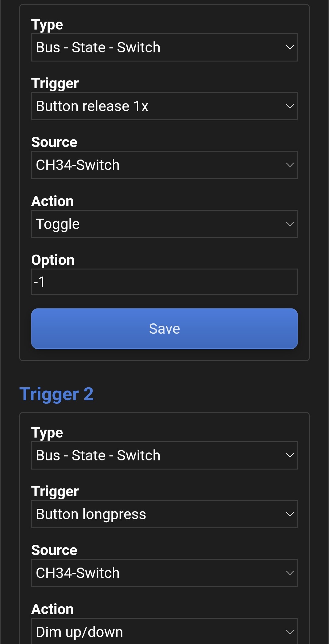Click chevron of first Bus - State - Switch dropdown
Image resolution: width=329 pixels, height=644 pixels.
click(290, 47)
